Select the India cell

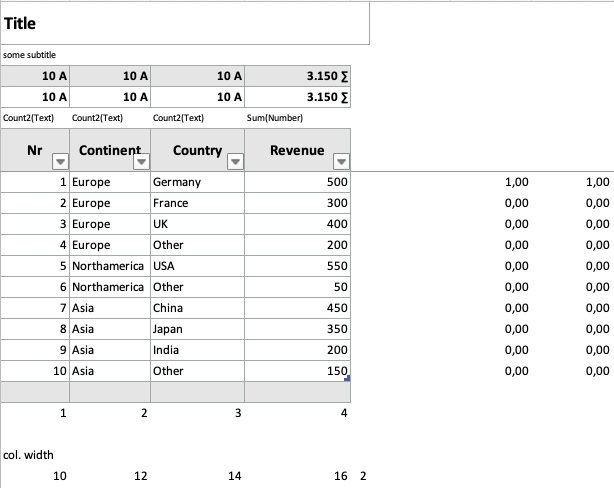tap(197, 350)
